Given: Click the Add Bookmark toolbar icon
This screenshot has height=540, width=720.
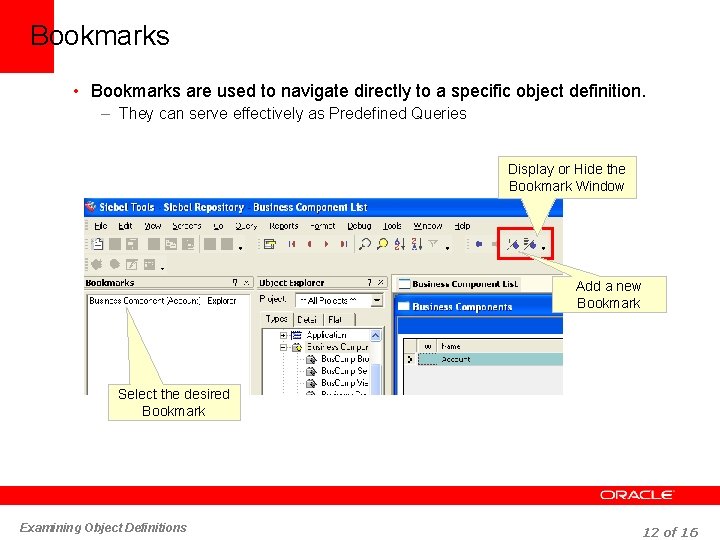Looking at the screenshot, I should coord(513,244).
